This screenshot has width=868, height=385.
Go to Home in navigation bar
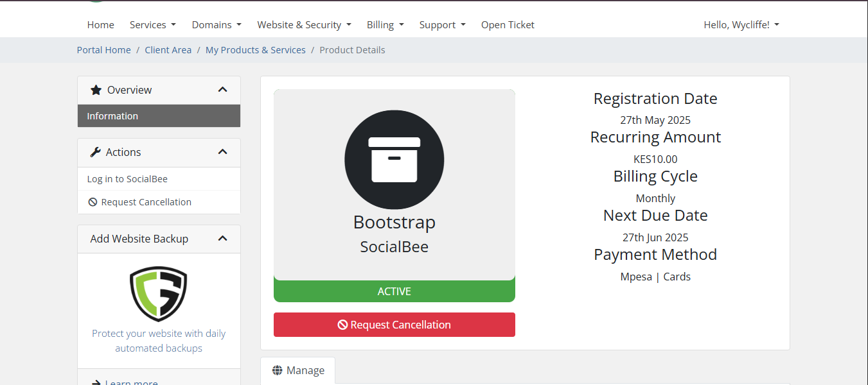tap(101, 24)
